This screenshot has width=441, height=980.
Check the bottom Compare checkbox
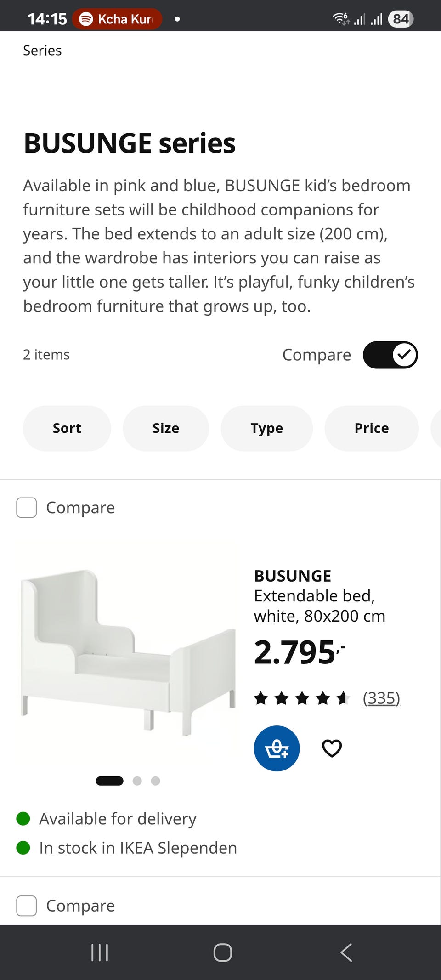[27, 906]
